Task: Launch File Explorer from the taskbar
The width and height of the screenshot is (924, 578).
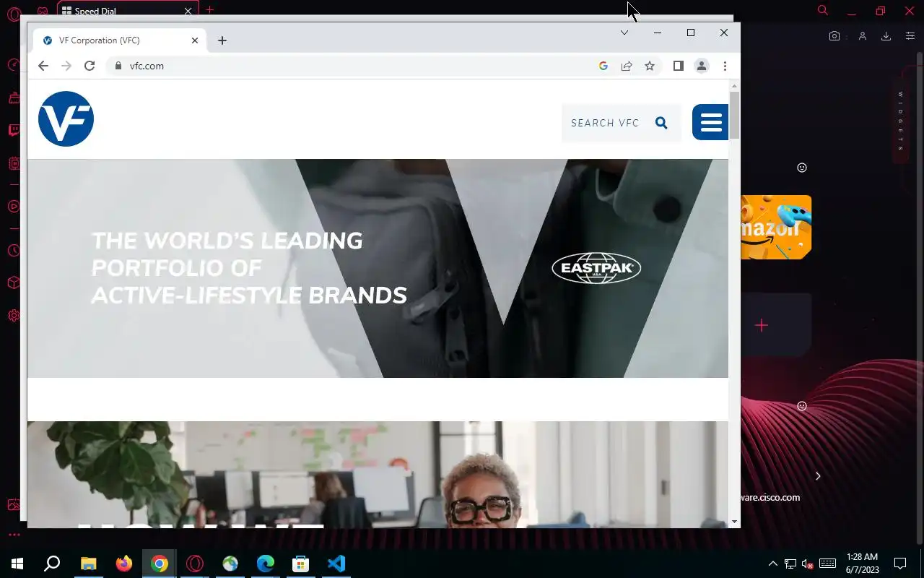Action: tap(88, 564)
